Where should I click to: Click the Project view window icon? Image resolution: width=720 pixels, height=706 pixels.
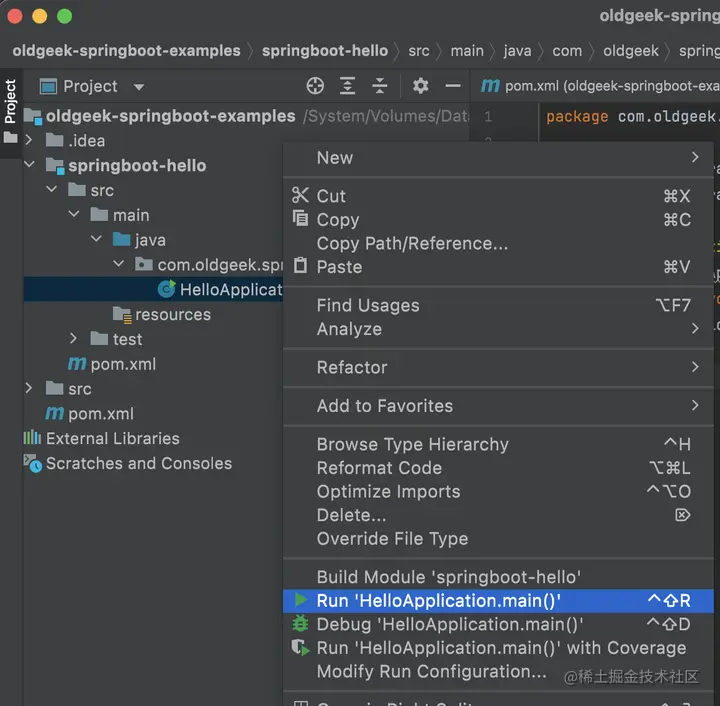(x=48, y=86)
